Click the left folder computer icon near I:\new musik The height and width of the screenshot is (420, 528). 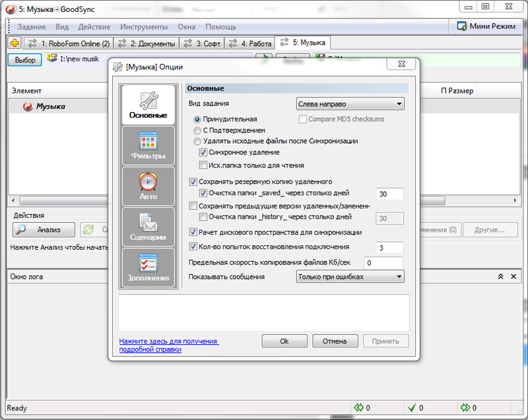pyautogui.click(x=52, y=58)
